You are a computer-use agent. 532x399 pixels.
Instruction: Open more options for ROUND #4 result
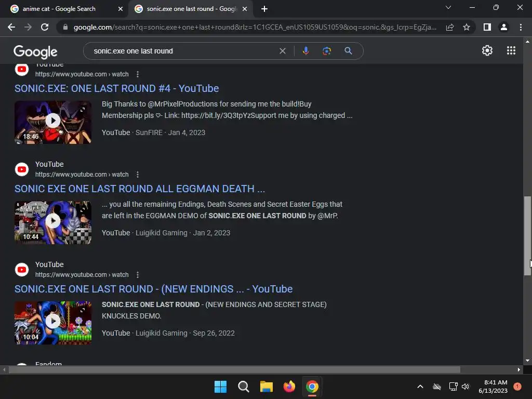(x=137, y=74)
